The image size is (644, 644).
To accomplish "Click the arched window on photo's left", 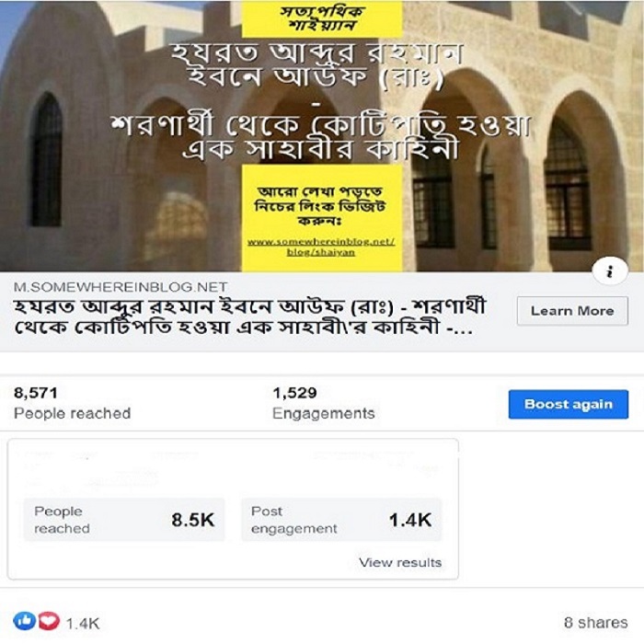I will point(46,159).
